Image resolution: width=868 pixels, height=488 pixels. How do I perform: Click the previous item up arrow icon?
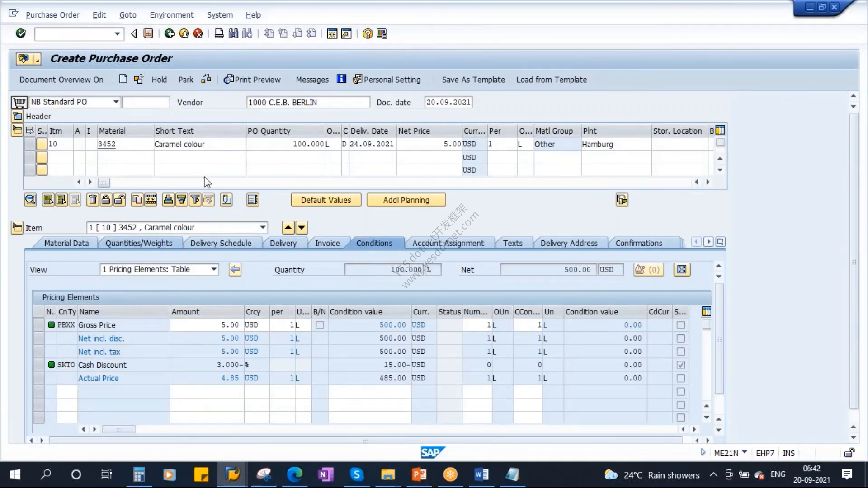[288, 228]
